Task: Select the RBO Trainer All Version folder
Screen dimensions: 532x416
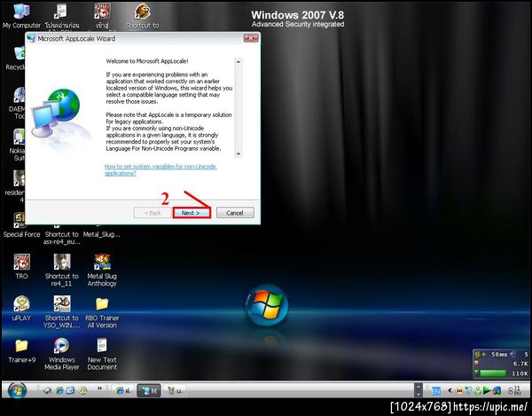Action: click(102, 312)
